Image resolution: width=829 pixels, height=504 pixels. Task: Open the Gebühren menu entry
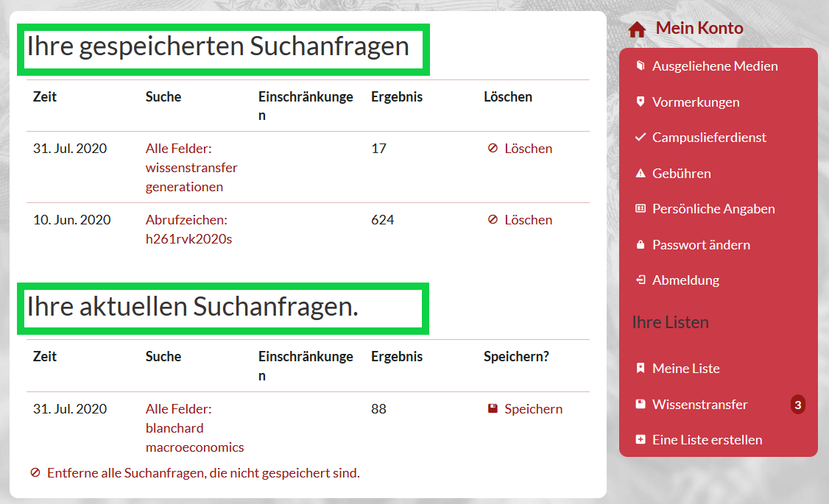tap(682, 174)
